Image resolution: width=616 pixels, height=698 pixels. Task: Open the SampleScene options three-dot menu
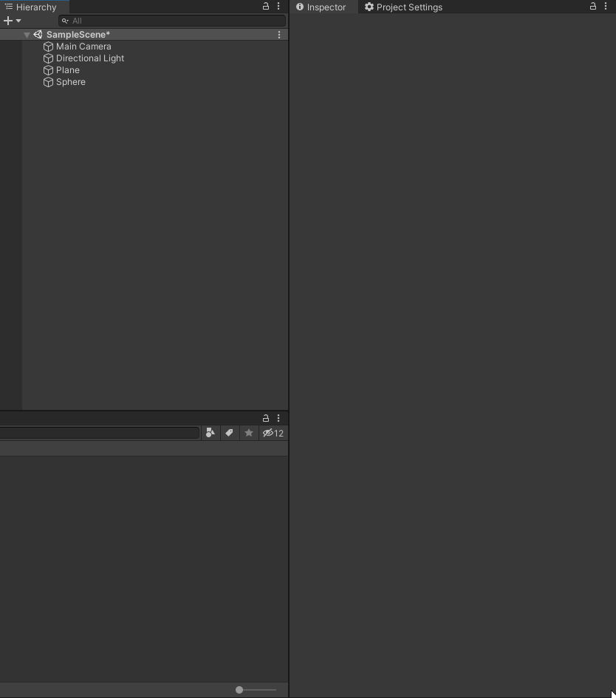pos(278,34)
